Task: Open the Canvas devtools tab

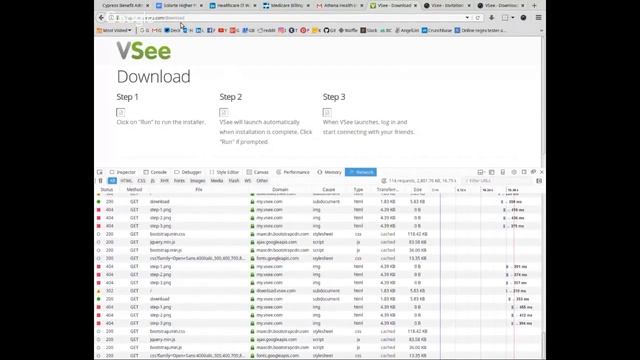Action: coord(258,172)
